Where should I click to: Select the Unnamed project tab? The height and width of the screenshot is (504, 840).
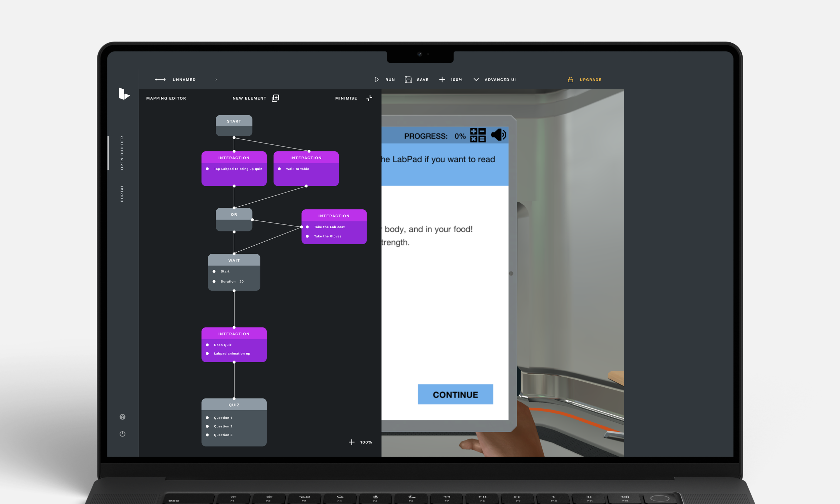[184, 80]
